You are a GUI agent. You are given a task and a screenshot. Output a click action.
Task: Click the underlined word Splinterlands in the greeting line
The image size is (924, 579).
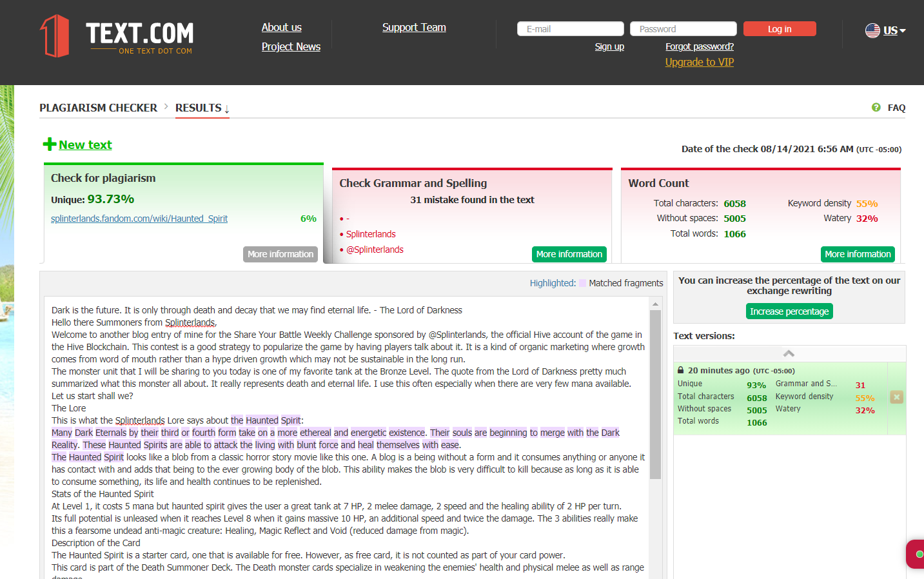[190, 322]
